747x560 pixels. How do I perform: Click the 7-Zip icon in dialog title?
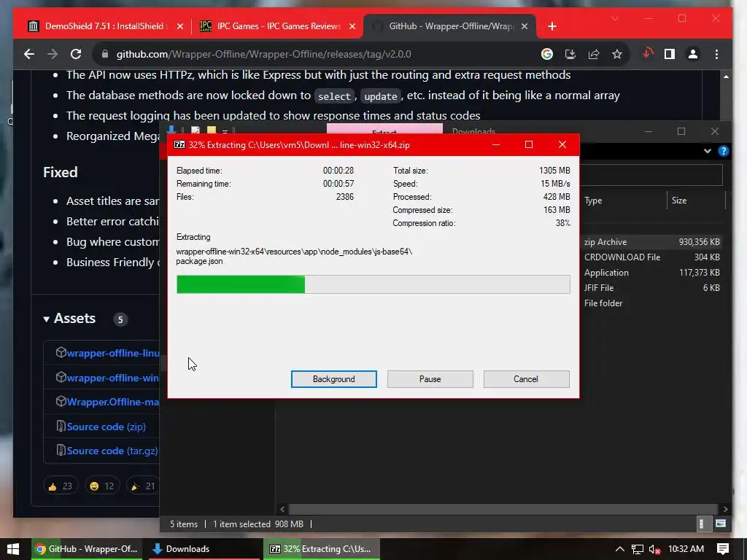pos(179,145)
